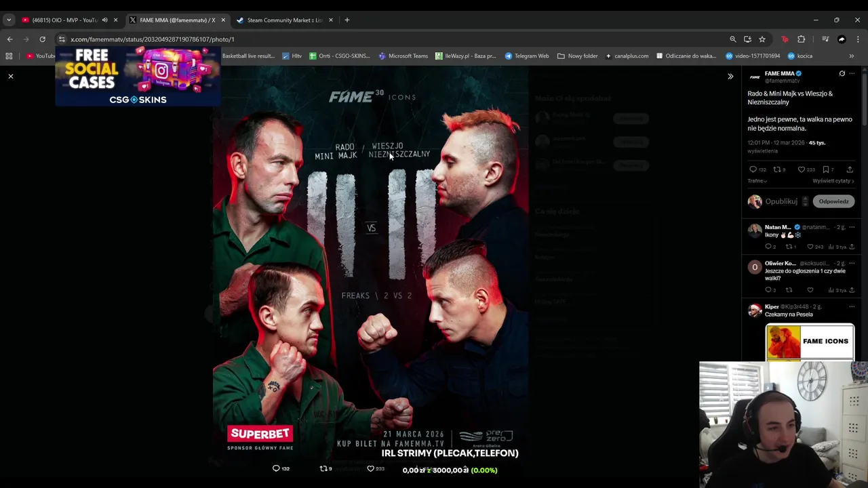
Task: Open the Microsoft Teams bookmark
Action: tap(403, 56)
